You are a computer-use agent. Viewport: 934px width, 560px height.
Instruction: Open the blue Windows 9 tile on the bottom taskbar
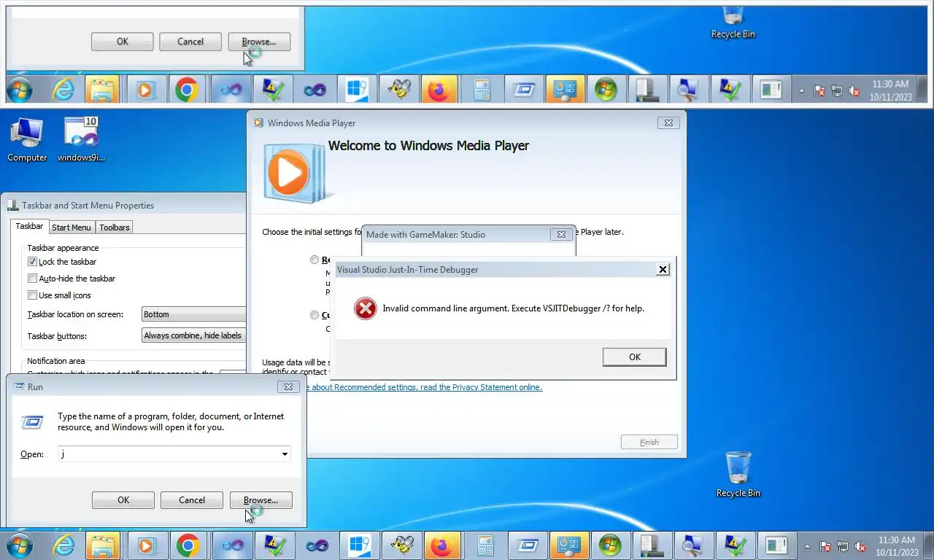tap(359, 545)
